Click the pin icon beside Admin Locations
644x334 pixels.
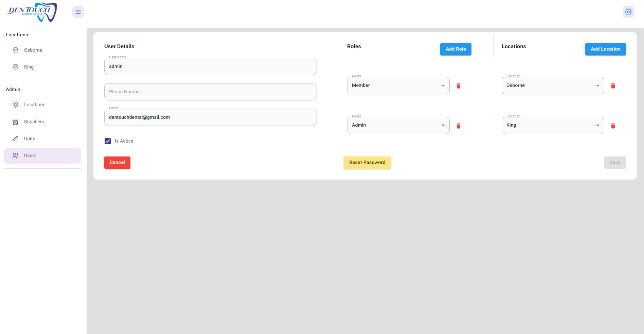coord(15,105)
